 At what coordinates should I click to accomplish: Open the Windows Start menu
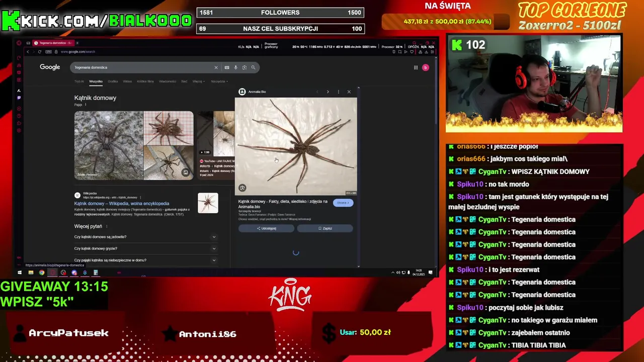point(20,273)
